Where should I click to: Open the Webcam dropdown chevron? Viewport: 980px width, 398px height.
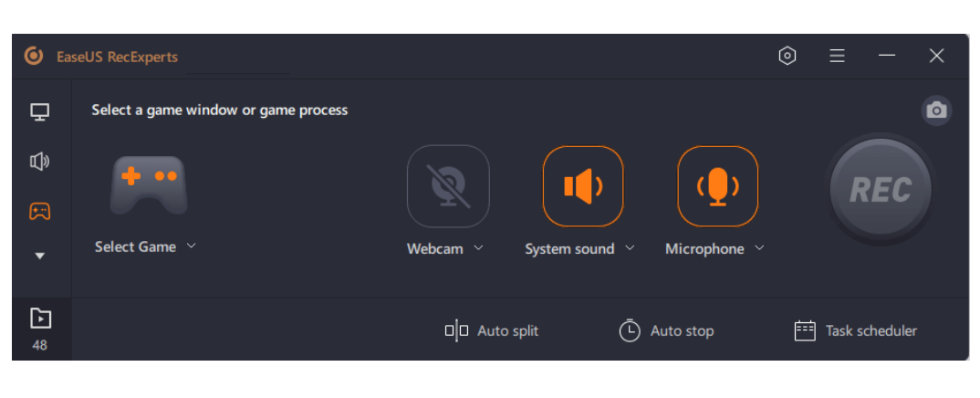tap(479, 247)
